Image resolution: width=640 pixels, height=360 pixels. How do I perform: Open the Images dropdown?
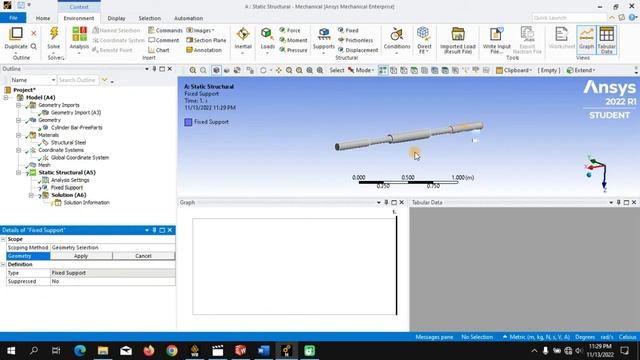(200, 30)
